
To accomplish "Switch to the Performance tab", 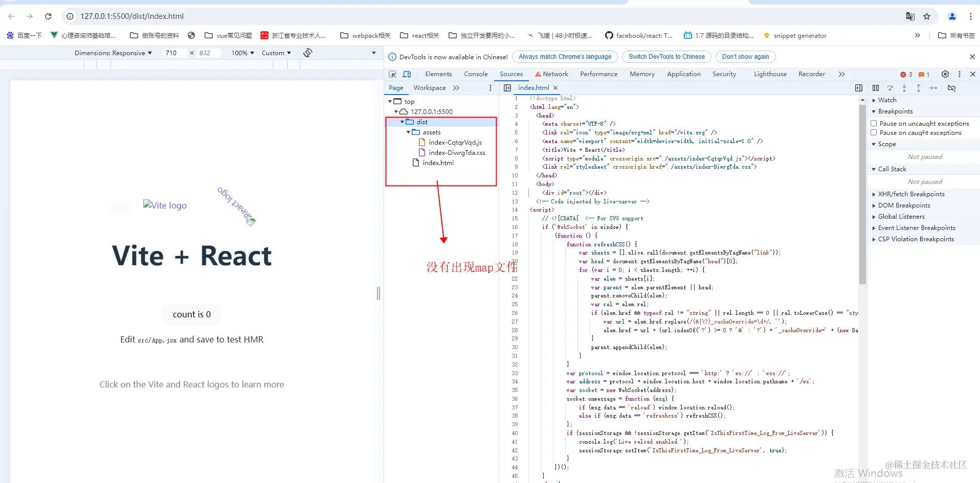I will pos(599,74).
